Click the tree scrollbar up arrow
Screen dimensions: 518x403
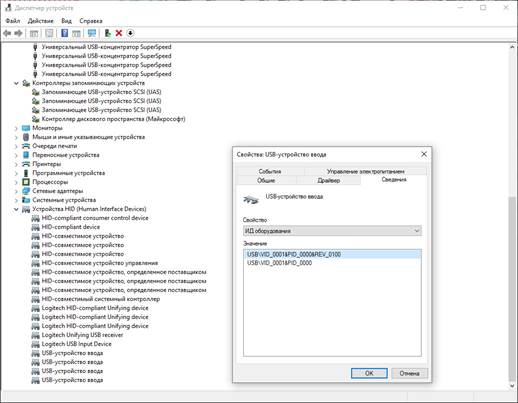[x=512, y=47]
